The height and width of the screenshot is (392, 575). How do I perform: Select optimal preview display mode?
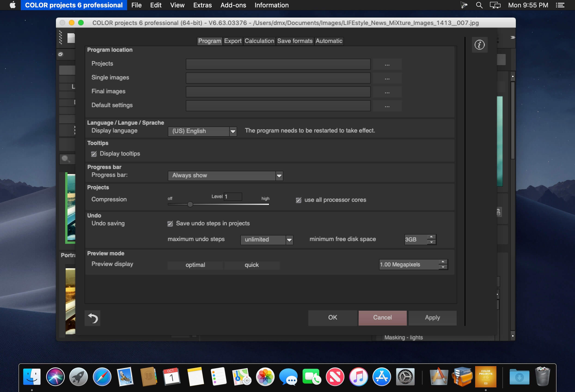click(x=195, y=265)
